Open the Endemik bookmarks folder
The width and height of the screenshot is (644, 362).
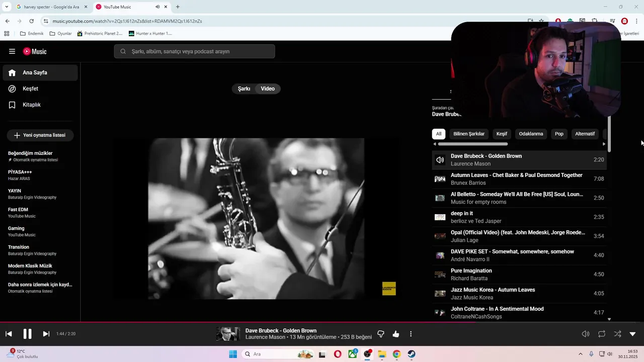[x=32, y=34]
